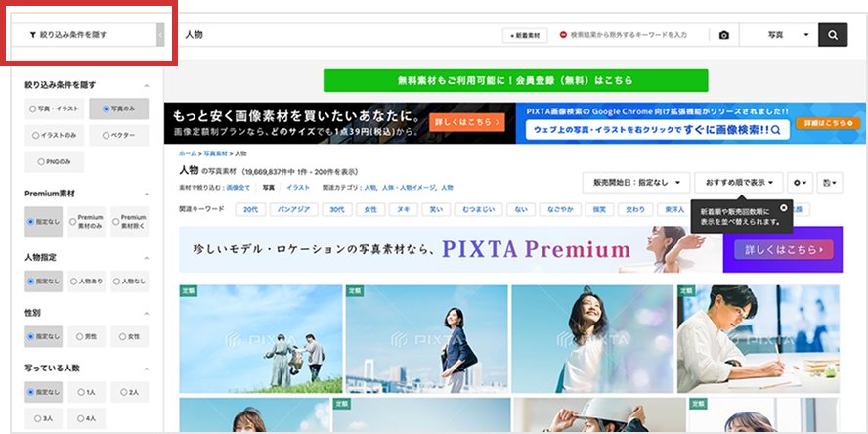Select the 写真・イラスト radio option

pos(55,109)
